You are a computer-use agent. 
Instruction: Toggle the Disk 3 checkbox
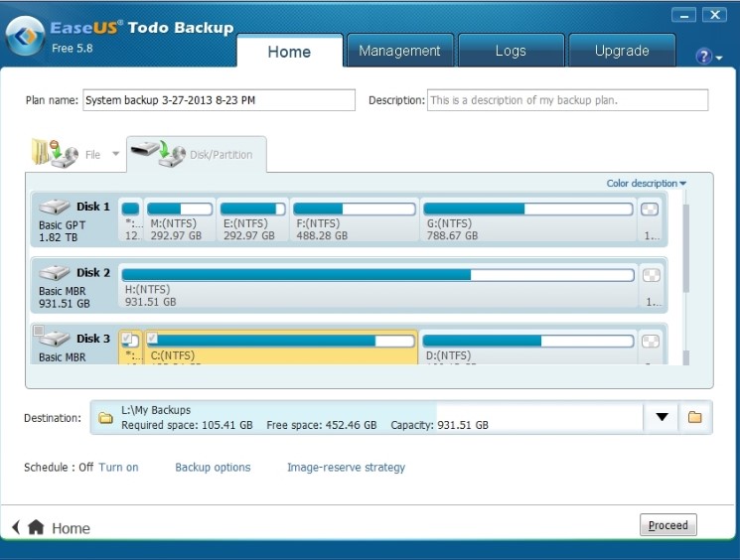coord(39,331)
